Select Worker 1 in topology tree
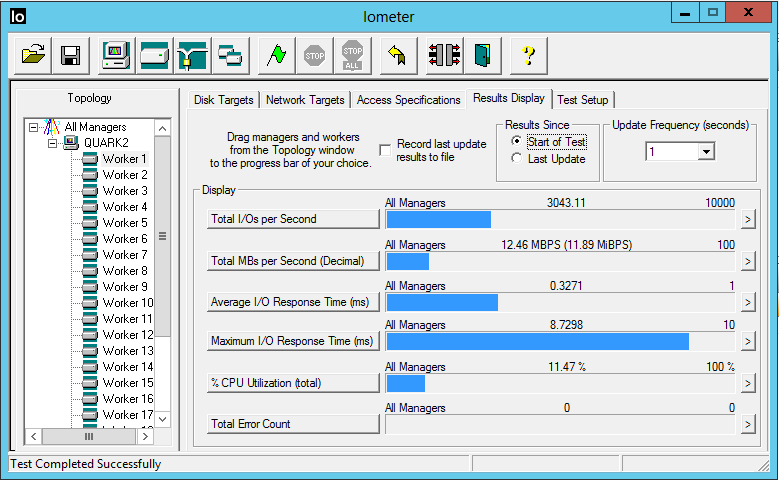This screenshot has width=779, height=482. tap(124, 159)
